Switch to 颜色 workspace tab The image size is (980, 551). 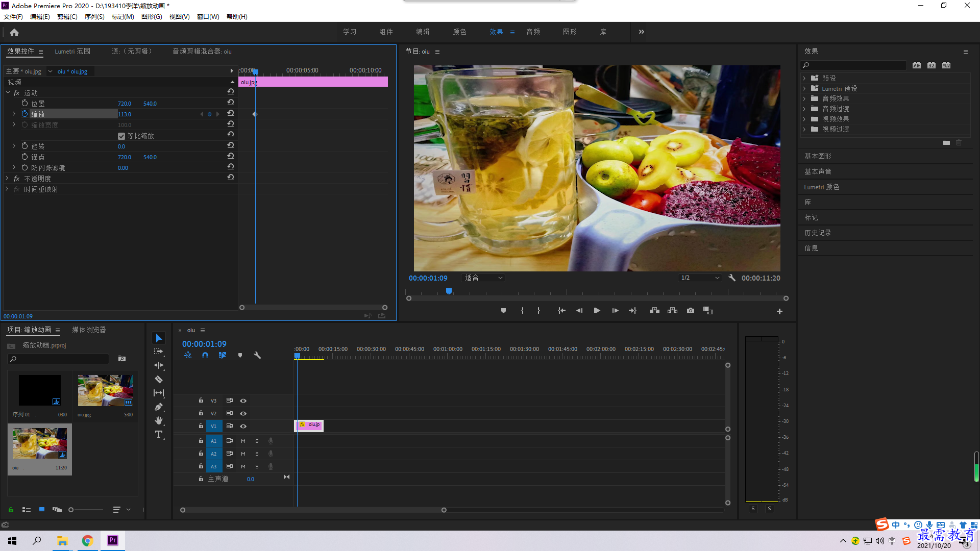[459, 32]
